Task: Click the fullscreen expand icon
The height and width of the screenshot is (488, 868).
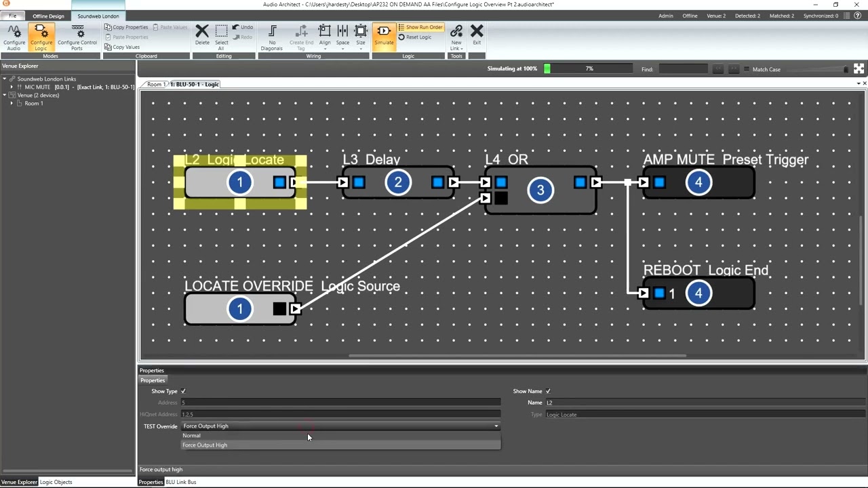Action: pyautogui.click(x=859, y=69)
